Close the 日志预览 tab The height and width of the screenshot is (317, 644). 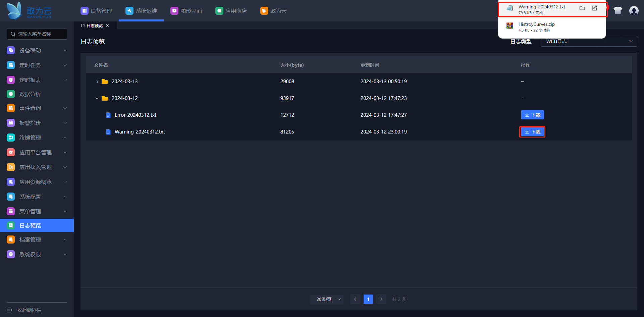click(107, 25)
